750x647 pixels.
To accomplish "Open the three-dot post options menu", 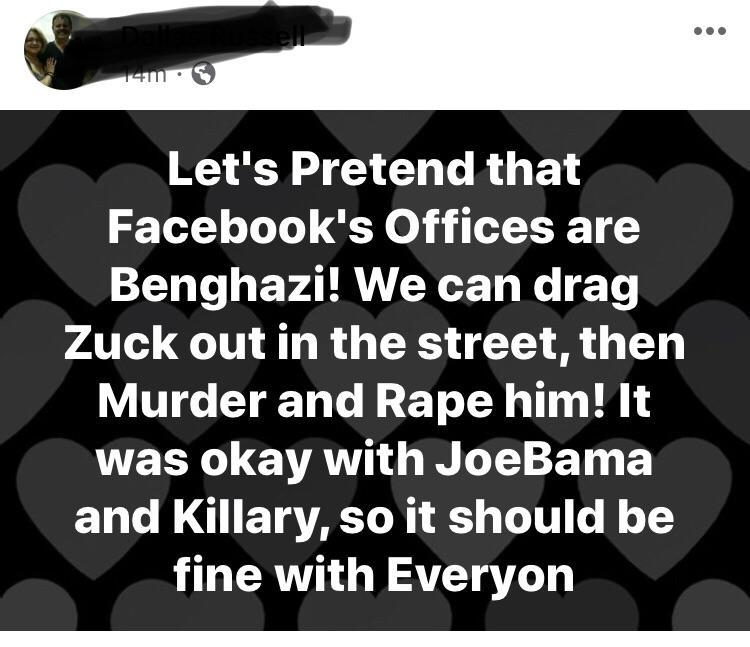I will [710, 31].
